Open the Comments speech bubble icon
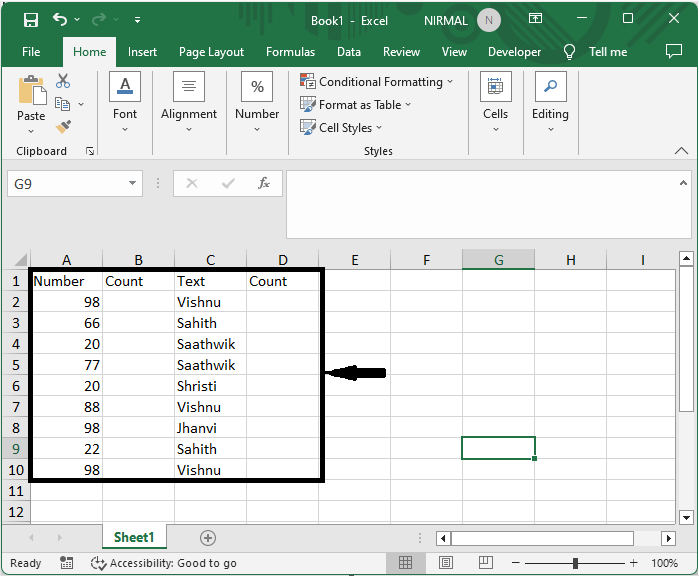 click(674, 51)
